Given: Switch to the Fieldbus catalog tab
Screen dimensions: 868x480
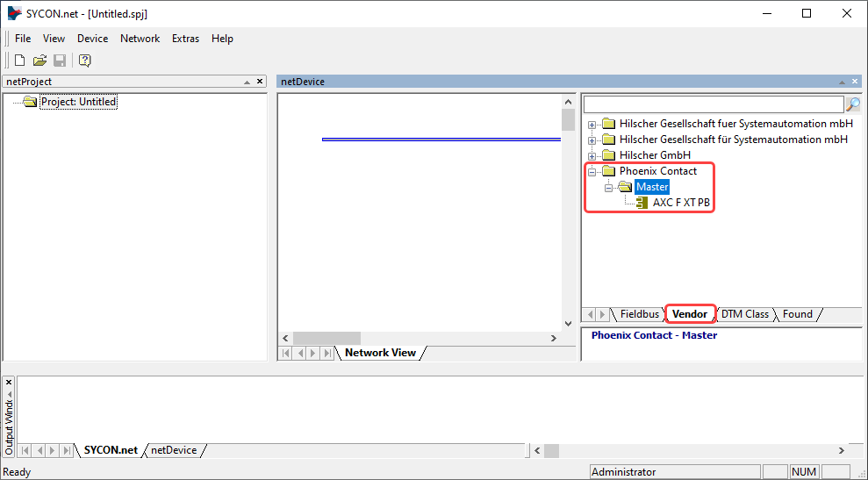Looking at the screenshot, I should [640, 314].
